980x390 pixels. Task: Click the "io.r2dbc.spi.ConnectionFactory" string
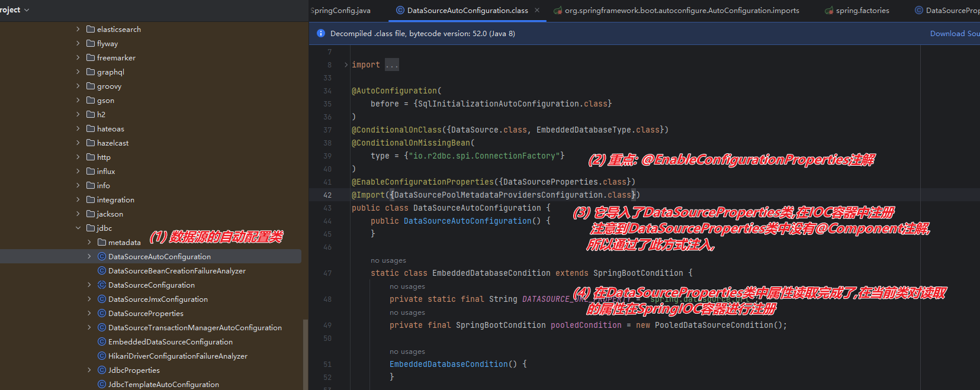point(484,156)
